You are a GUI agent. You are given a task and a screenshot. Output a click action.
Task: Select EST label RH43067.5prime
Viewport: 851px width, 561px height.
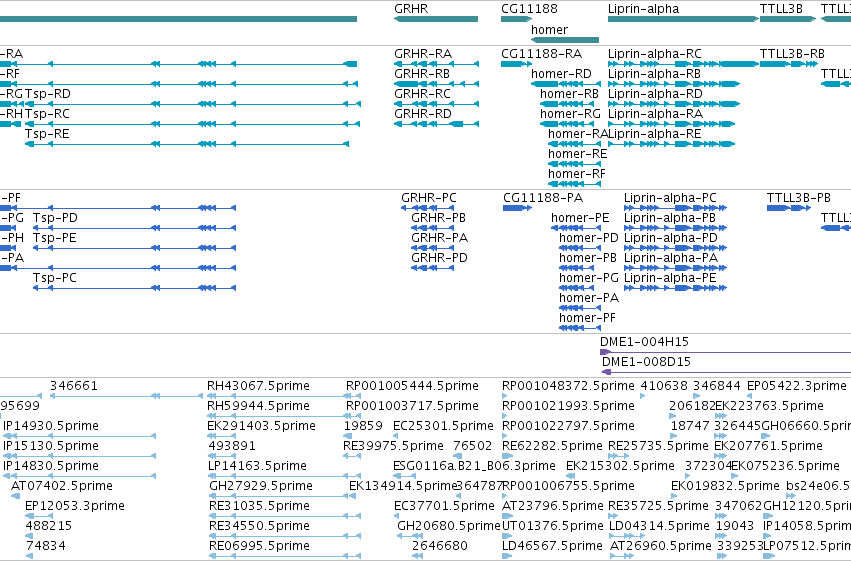258,386
